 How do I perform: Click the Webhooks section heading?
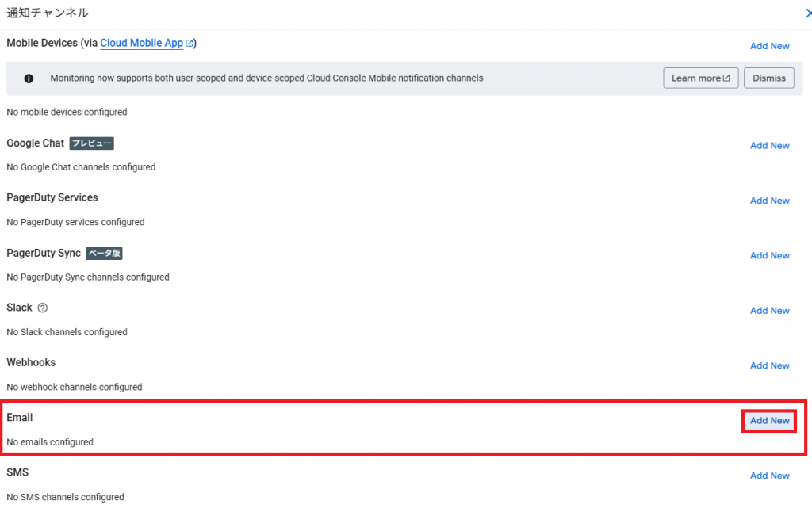coord(31,362)
